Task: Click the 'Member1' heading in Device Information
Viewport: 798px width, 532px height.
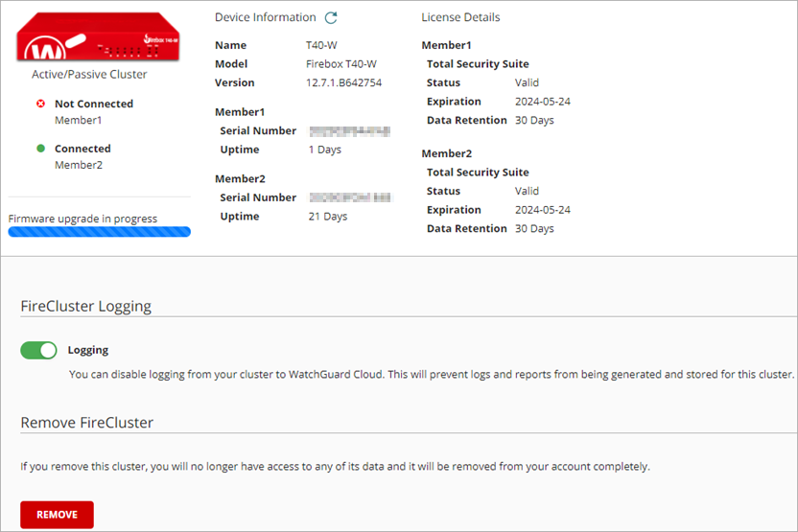Action: tap(240, 112)
